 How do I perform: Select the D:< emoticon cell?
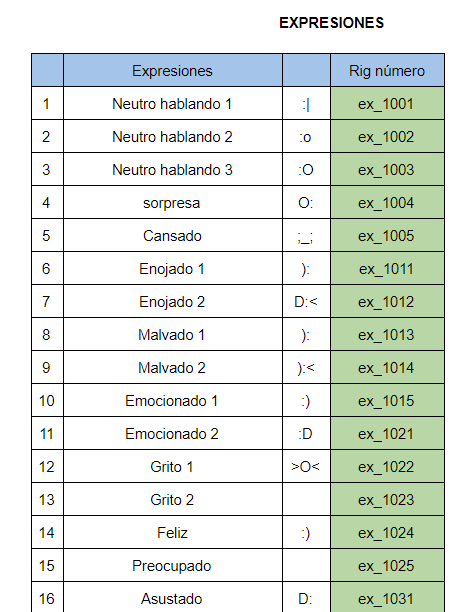tap(306, 301)
